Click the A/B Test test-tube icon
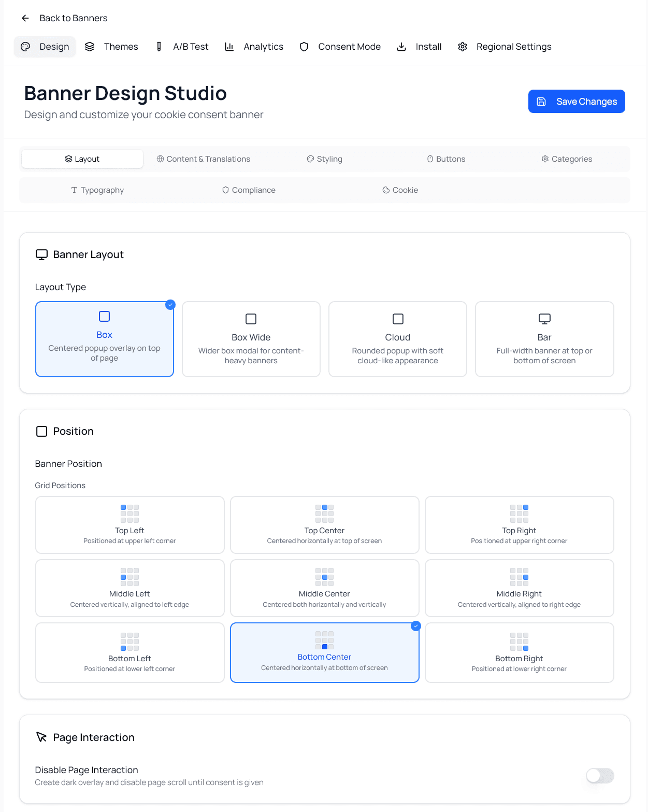Image resolution: width=648 pixels, height=812 pixels. click(159, 47)
